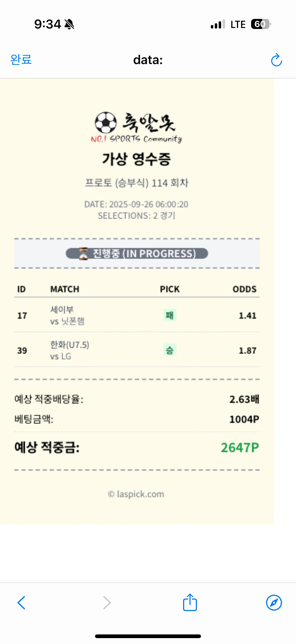Select the 패 pick badge
This screenshot has width=296, height=644.
point(170,315)
